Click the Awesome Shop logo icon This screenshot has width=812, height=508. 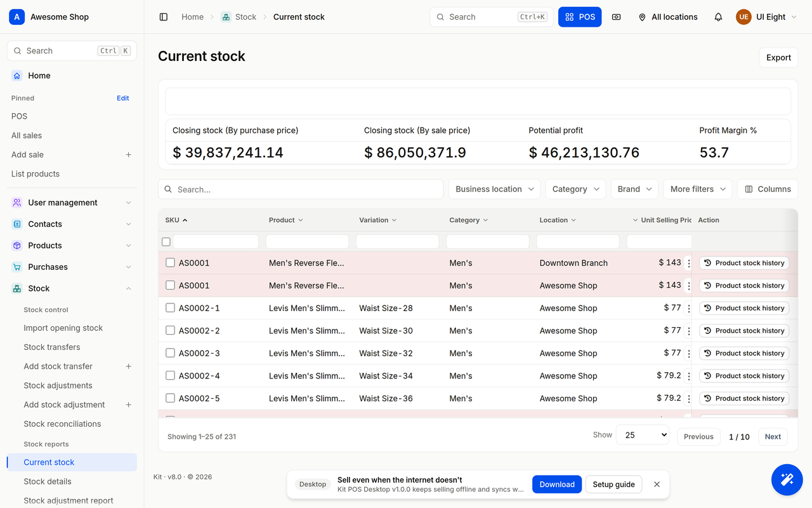pyautogui.click(x=16, y=17)
